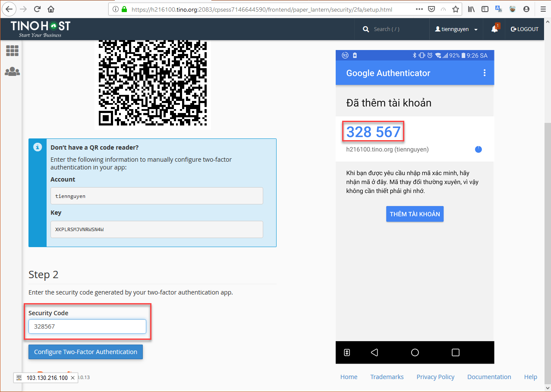551x392 pixels.
Task: Click the browser address bar URL
Action: pyautogui.click(x=261, y=9)
